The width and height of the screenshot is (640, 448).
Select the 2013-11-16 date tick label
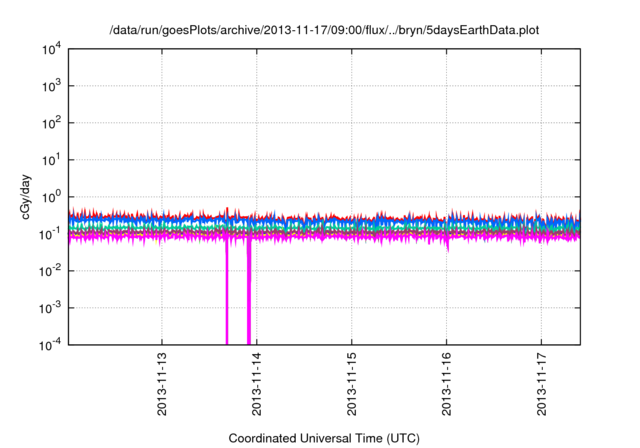(447, 384)
